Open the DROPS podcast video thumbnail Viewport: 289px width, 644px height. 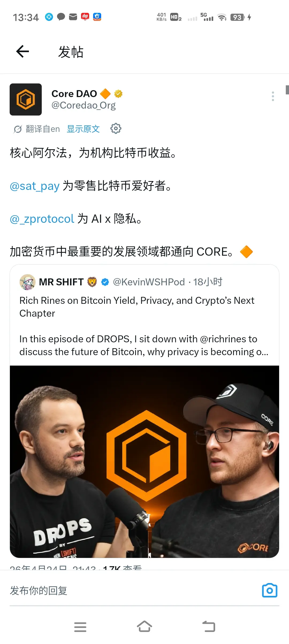click(x=144, y=462)
